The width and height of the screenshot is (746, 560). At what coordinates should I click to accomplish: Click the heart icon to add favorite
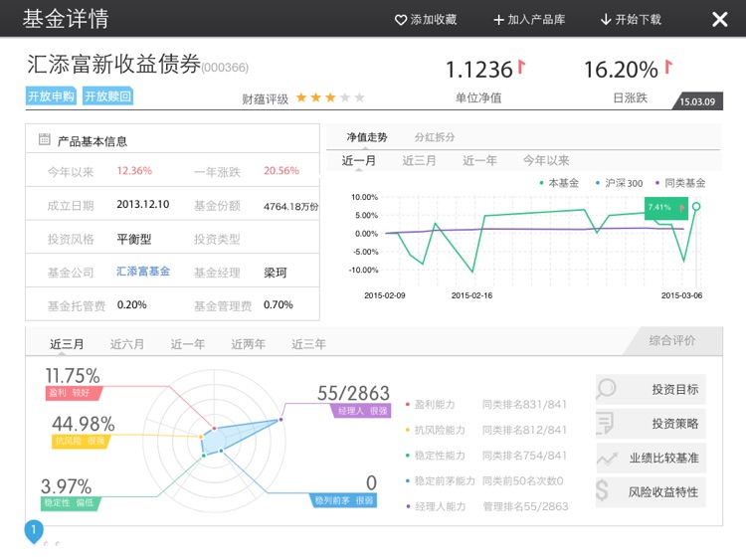[x=401, y=20]
